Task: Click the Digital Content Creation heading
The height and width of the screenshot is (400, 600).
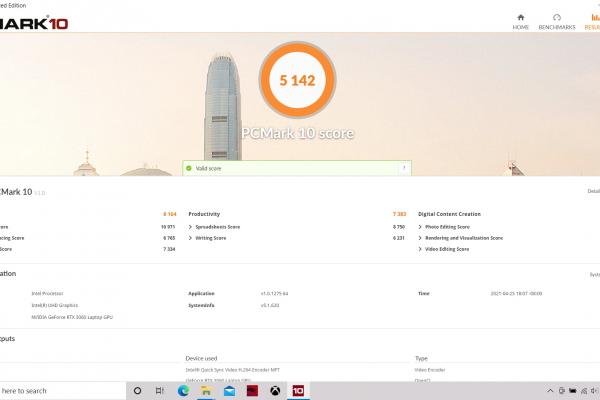Action: (449, 214)
